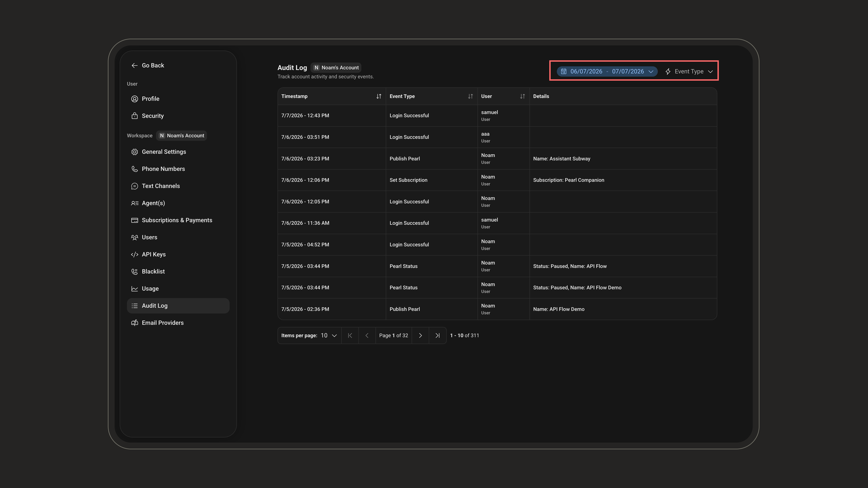Open the Profile menu item
Image resolution: width=868 pixels, height=488 pixels.
pyautogui.click(x=178, y=99)
